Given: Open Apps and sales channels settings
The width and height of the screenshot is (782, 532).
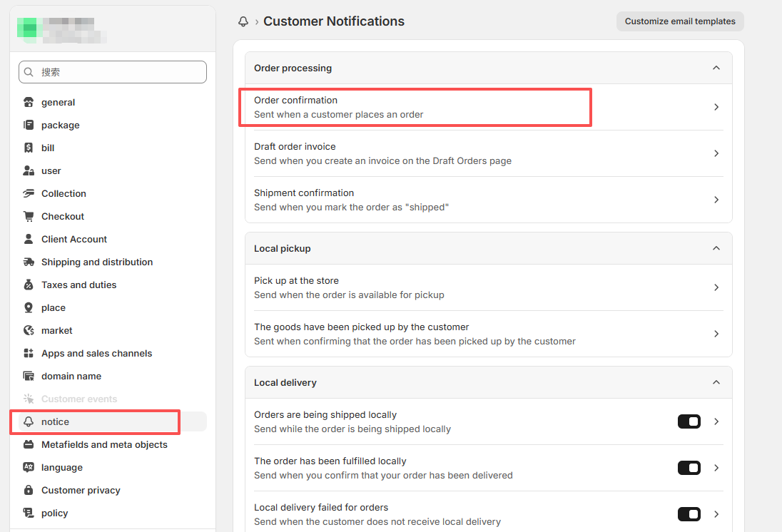Looking at the screenshot, I should click(x=96, y=354).
